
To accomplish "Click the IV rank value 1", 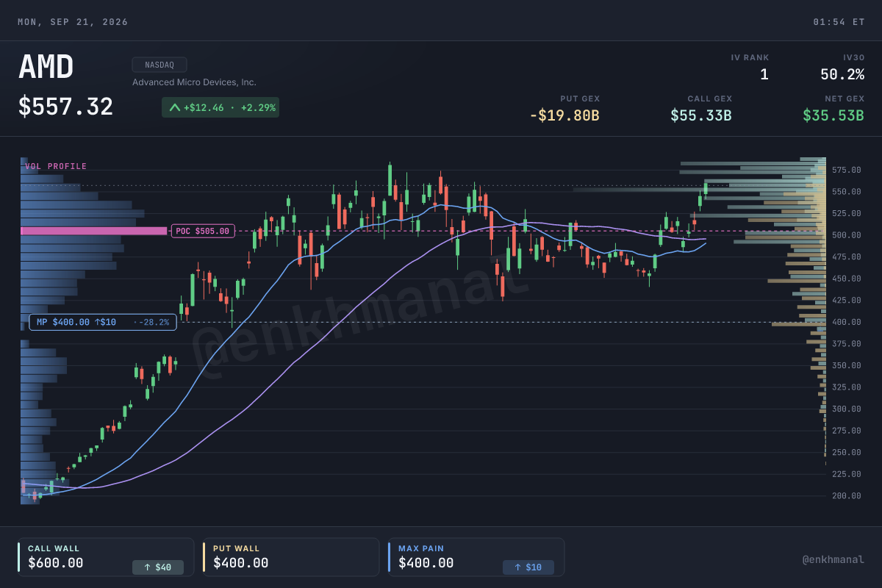I will [764, 74].
